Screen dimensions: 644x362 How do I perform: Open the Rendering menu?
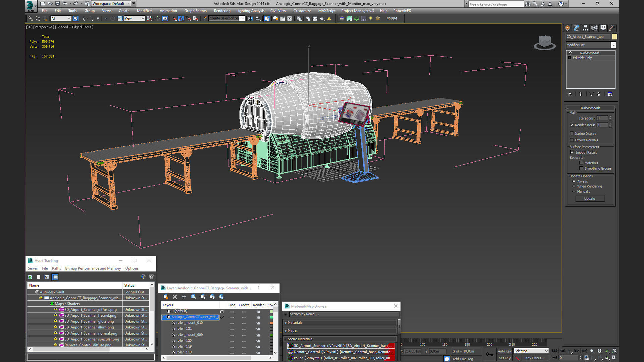point(222,11)
